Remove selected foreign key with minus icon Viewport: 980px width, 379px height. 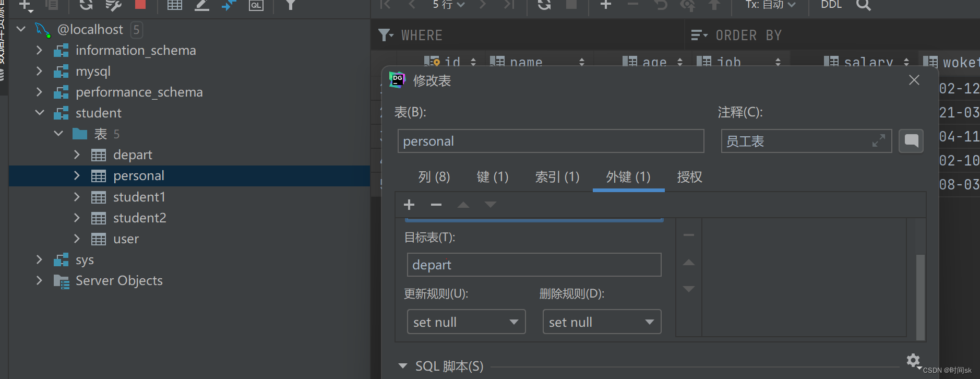pos(436,205)
